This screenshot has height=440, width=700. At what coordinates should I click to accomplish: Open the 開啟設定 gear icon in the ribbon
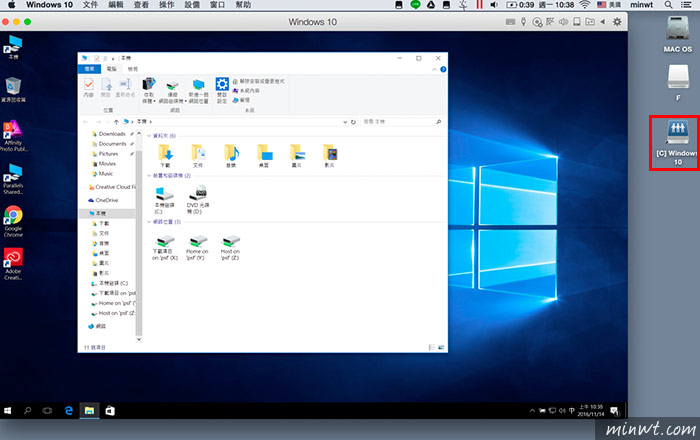[x=222, y=84]
